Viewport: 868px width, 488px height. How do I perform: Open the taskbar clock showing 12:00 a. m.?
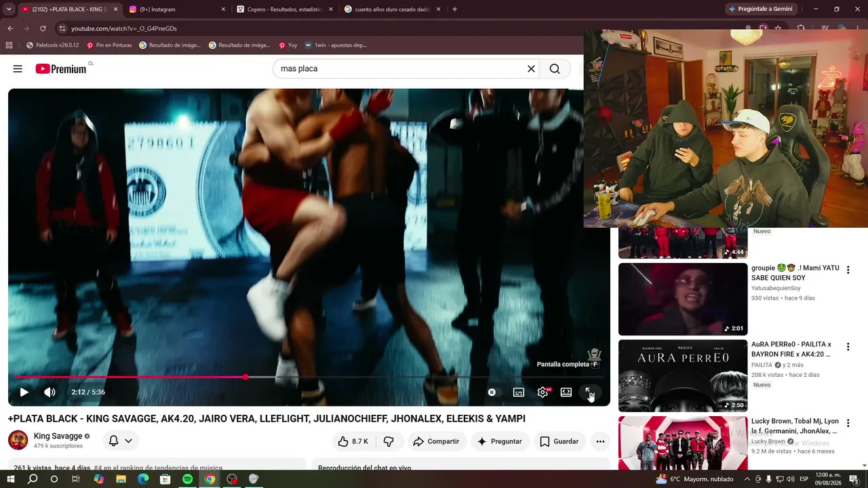[x=829, y=479]
